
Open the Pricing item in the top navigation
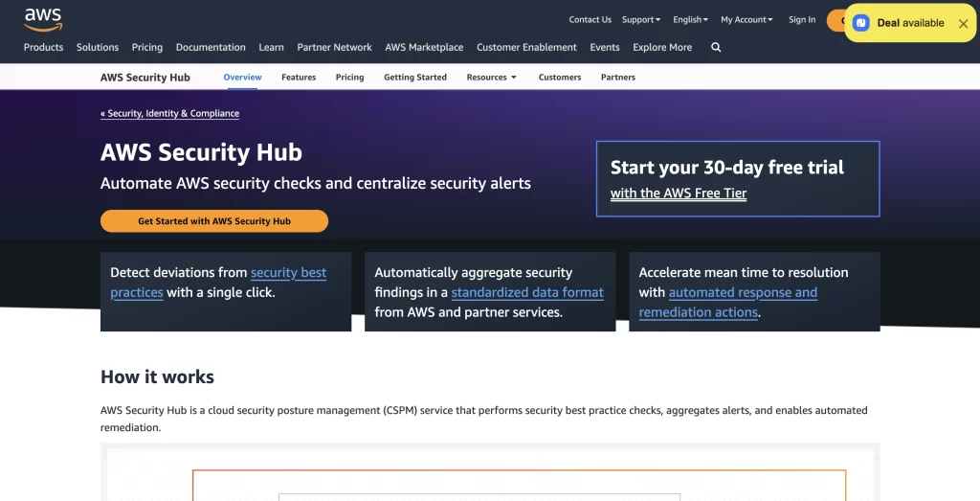click(x=146, y=47)
